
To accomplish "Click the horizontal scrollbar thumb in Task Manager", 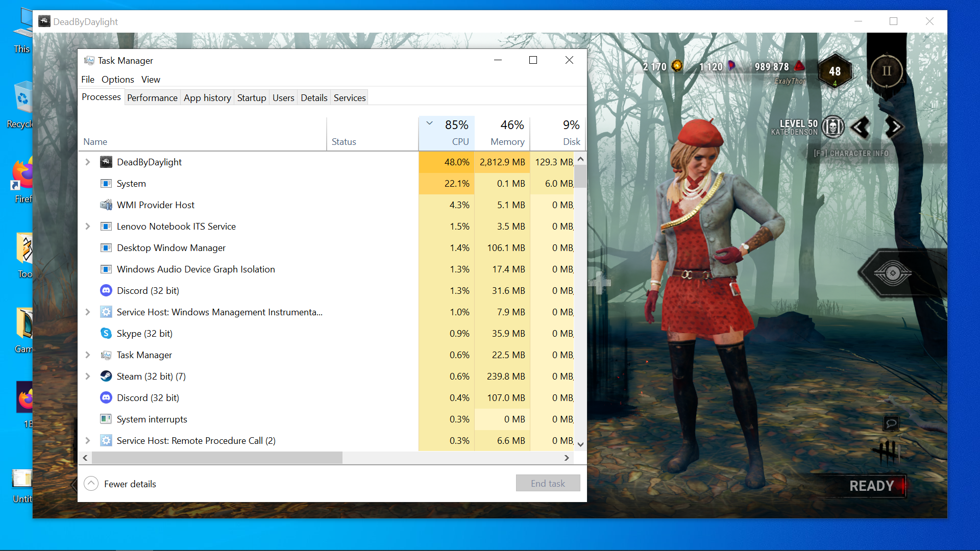I will [x=217, y=458].
